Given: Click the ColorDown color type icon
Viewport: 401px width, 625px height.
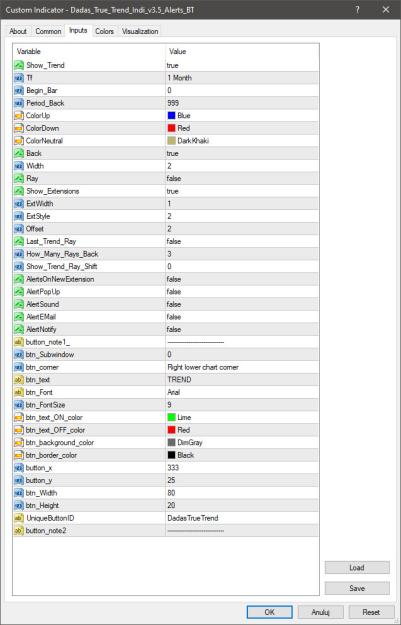Looking at the screenshot, I should tap(19, 128).
